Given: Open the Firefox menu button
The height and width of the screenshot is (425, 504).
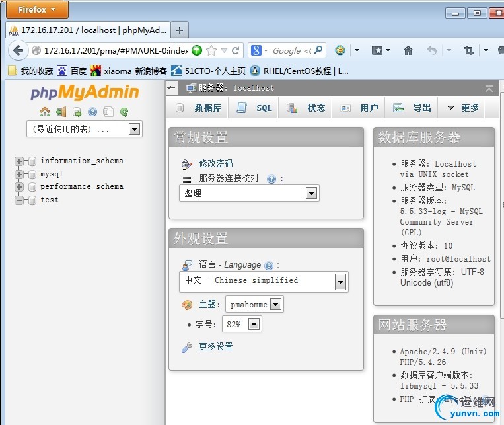Looking at the screenshot, I should click(37, 10).
